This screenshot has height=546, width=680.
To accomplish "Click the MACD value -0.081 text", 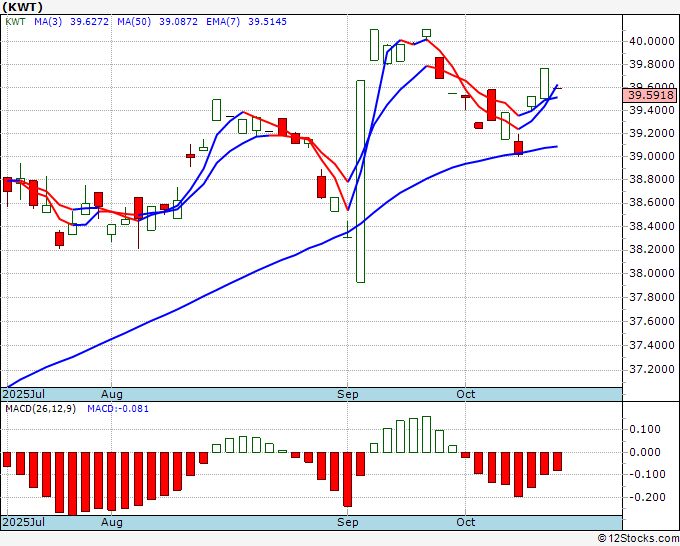I will [x=118, y=409].
